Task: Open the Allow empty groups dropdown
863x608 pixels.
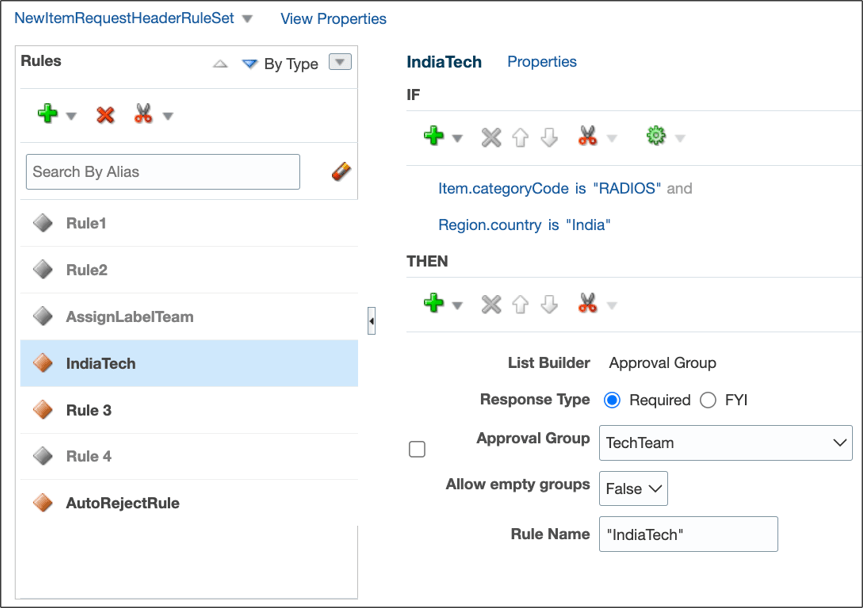Action: (x=654, y=489)
